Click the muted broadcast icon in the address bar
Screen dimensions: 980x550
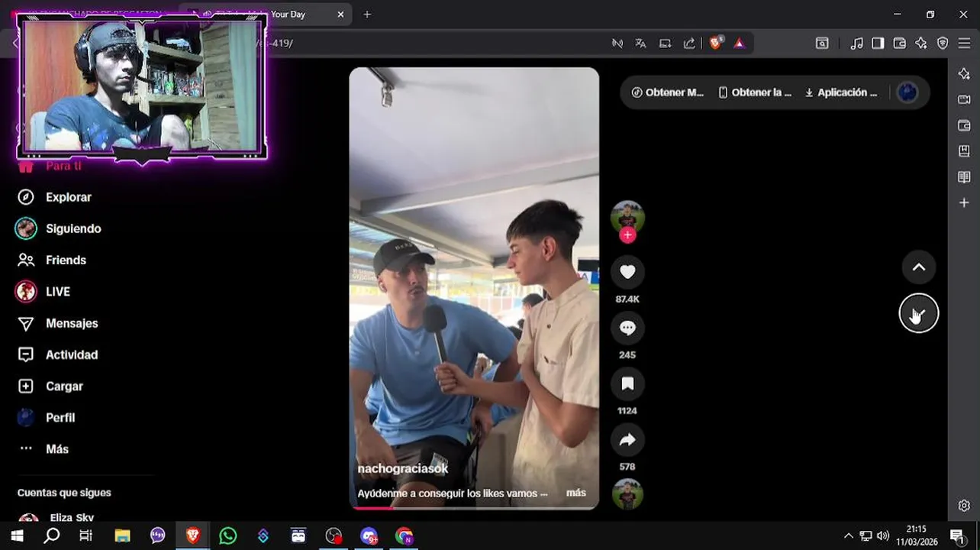(x=617, y=44)
